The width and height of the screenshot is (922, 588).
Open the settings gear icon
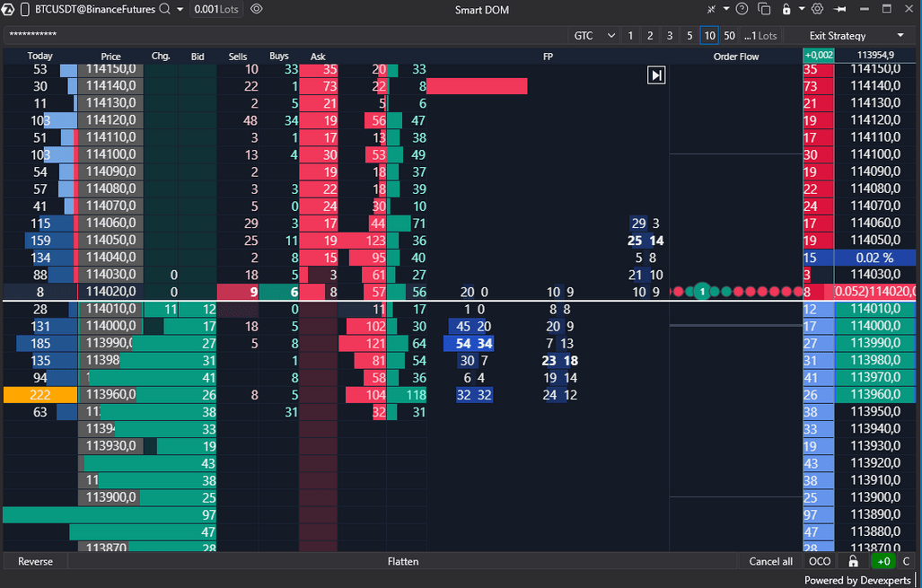[817, 9]
